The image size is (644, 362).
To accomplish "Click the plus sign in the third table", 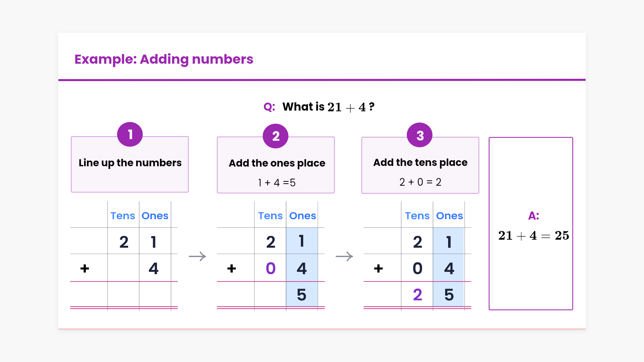I will point(378,268).
